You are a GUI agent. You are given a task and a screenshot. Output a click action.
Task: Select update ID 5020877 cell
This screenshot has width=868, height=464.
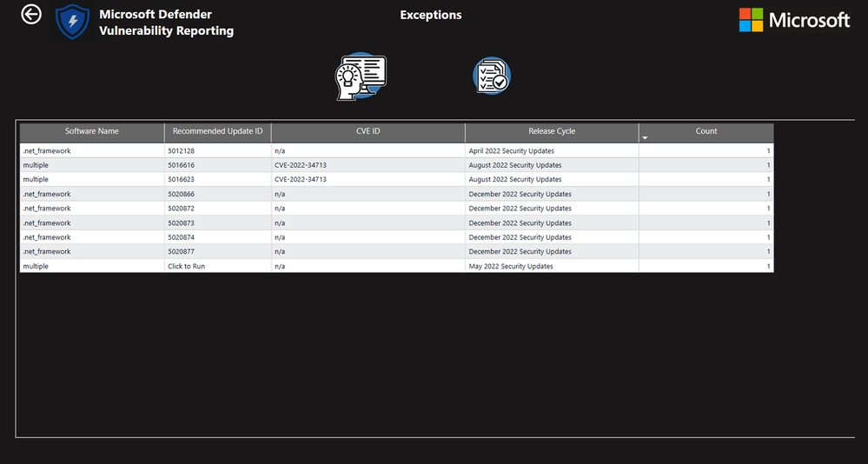[217, 251]
